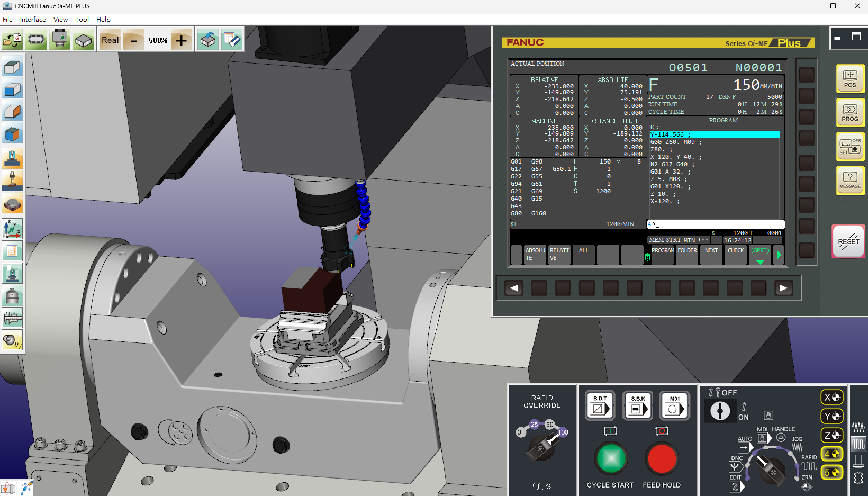The height and width of the screenshot is (496, 868).
Task: Select the X axis home button
Action: coord(832,397)
